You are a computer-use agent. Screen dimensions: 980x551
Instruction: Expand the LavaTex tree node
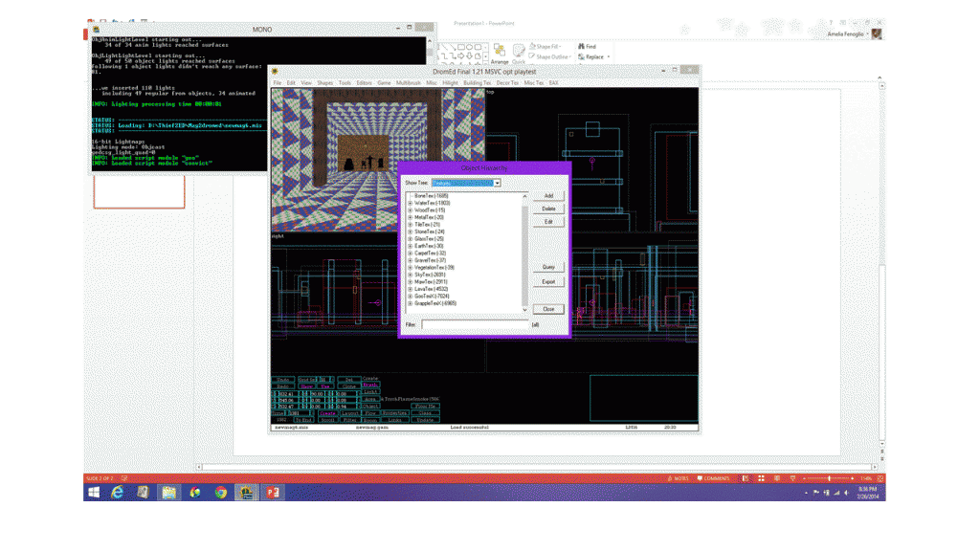pyautogui.click(x=411, y=289)
